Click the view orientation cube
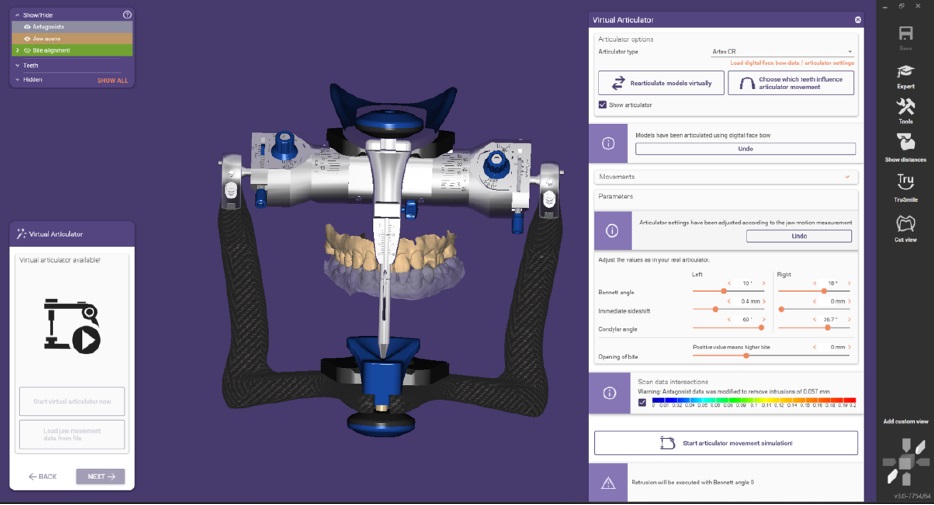 pyautogui.click(x=905, y=462)
